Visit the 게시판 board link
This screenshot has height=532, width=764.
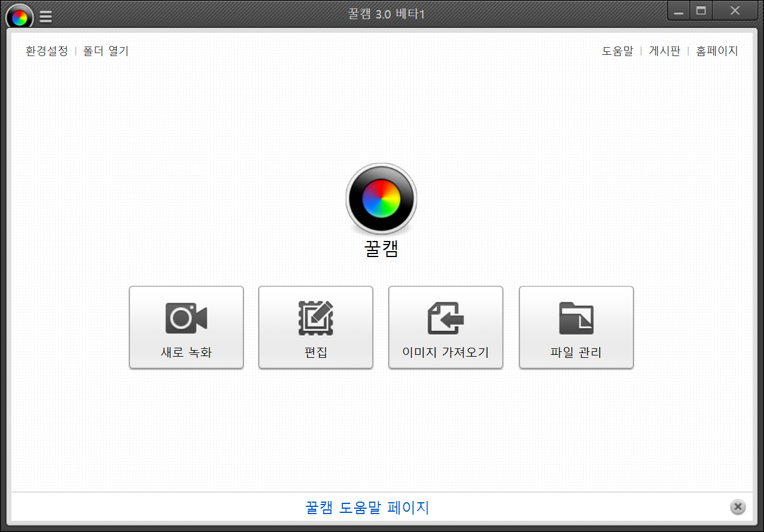pos(664,51)
